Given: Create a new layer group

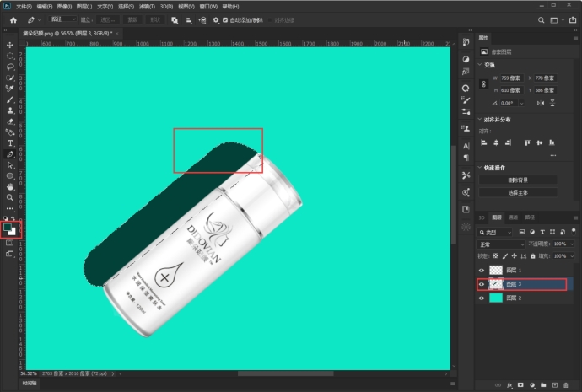Looking at the screenshot, I should click(x=543, y=385).
